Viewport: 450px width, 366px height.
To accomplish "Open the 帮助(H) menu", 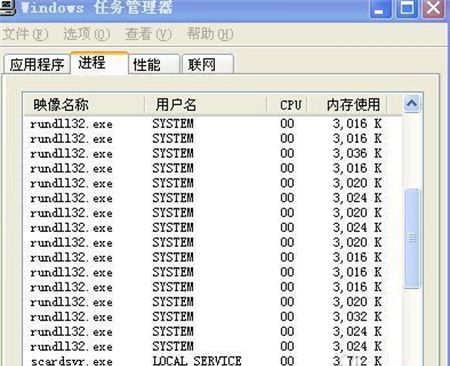I will click(x=210, y=34).
